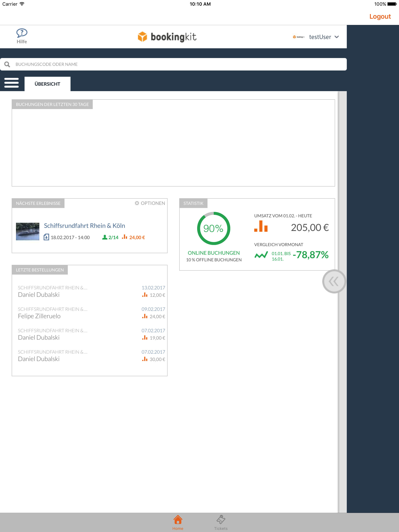Click the bookingkit logo
Screen dimensions: 399x532
coord(167,37)
